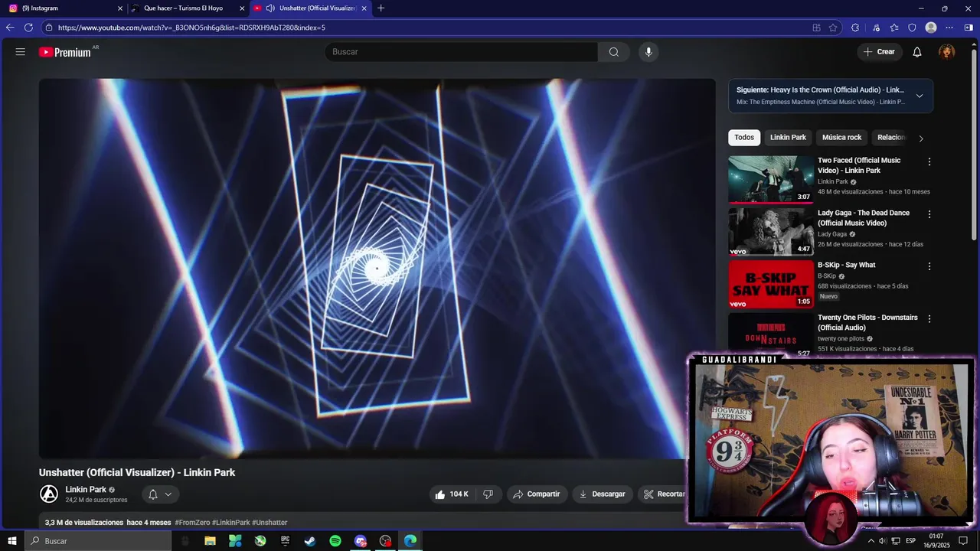980x551 pixels.
Task: Switch to the Turismo El Hoyo tab
Action: (x=188, y=8)
